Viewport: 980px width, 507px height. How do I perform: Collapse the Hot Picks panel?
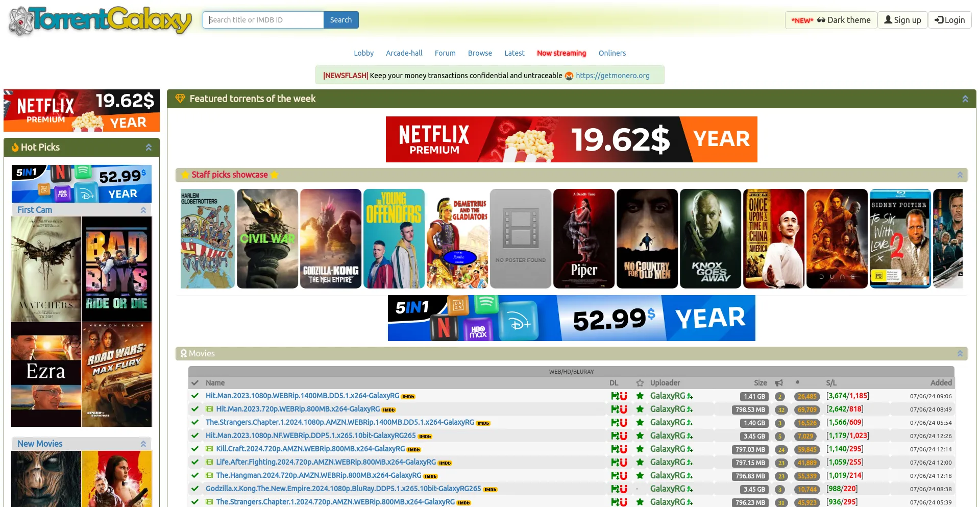(x=149, y=147)
